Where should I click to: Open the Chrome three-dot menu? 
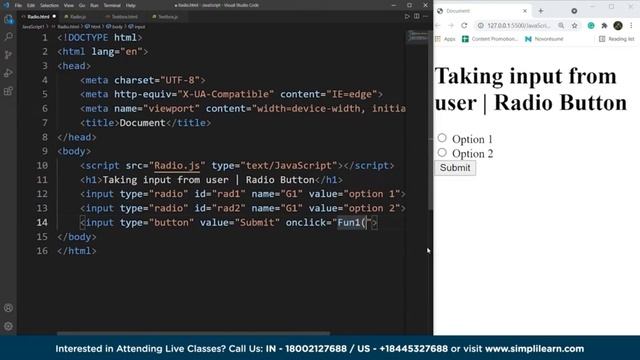(631, 25)
